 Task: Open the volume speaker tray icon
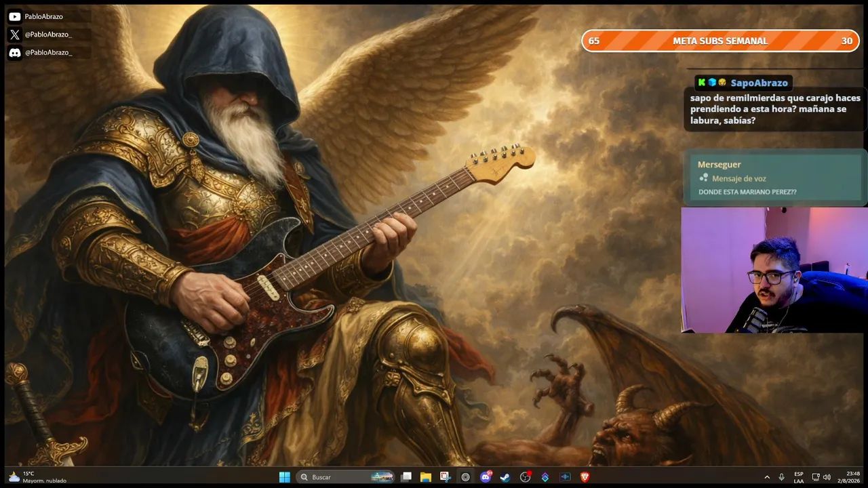(x=827, y=477)
